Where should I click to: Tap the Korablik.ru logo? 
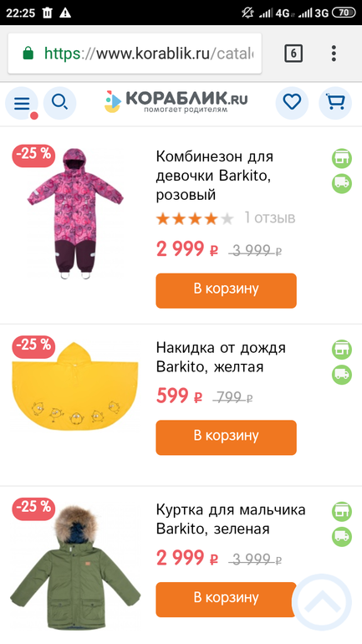click(176, 102)
